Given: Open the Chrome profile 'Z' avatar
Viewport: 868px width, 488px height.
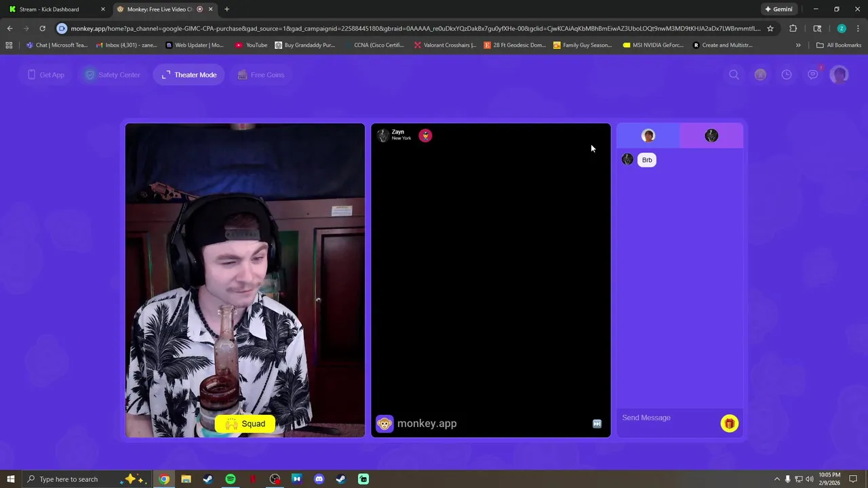Looking at the screenshot, I should 842,28.
